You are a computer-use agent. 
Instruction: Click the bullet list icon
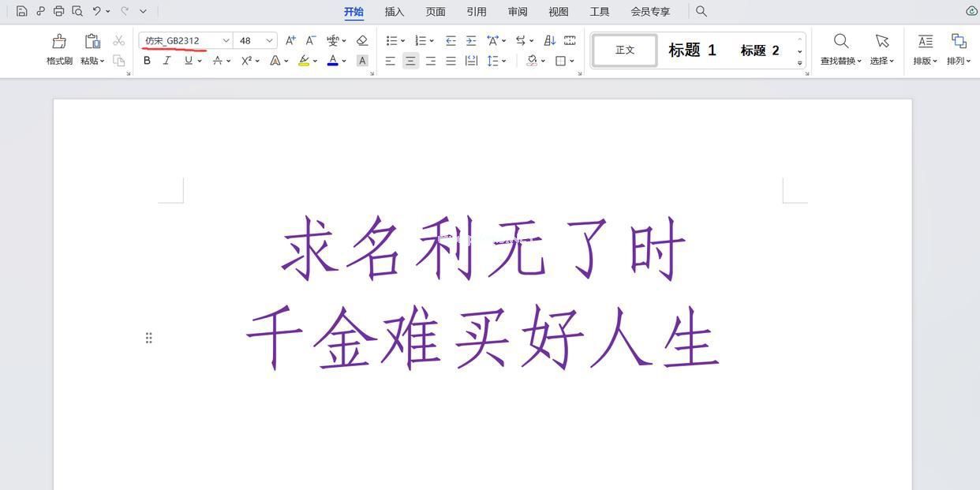[392, 40]
